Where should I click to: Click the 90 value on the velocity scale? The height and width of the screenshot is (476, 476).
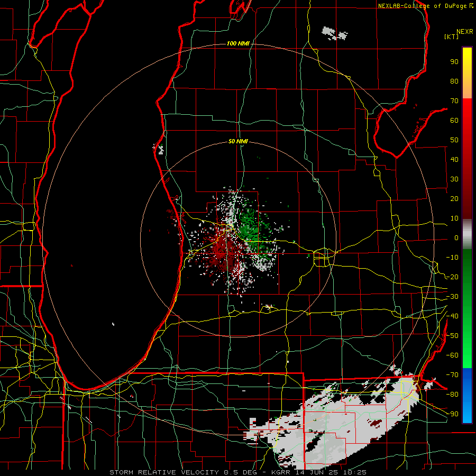454,62
